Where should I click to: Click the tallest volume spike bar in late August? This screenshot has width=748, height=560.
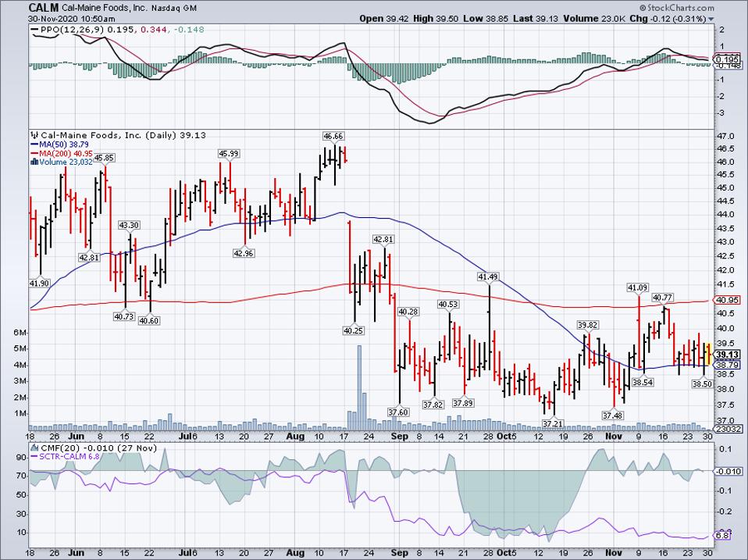coord(359,388)
